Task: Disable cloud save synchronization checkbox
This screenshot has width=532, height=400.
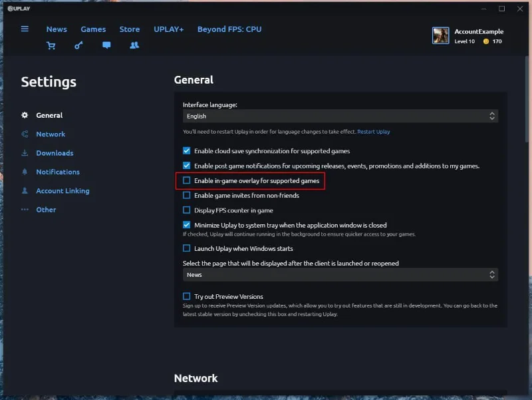Action: pos(187,151)
